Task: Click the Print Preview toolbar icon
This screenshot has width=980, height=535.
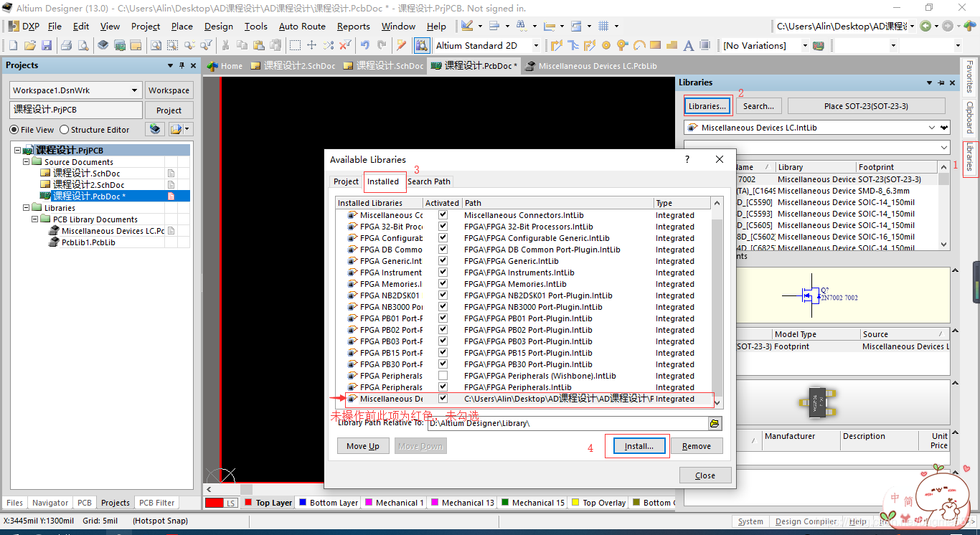Action: point(83,45)
